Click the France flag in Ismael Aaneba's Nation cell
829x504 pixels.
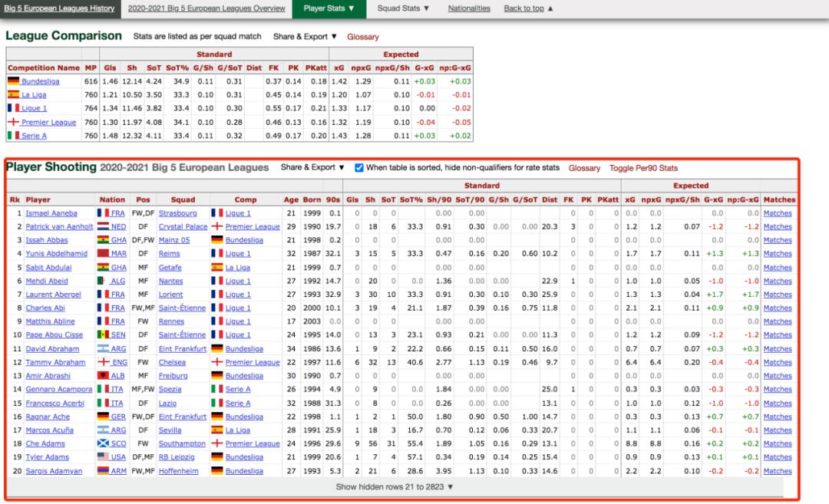tap(103, 212)
